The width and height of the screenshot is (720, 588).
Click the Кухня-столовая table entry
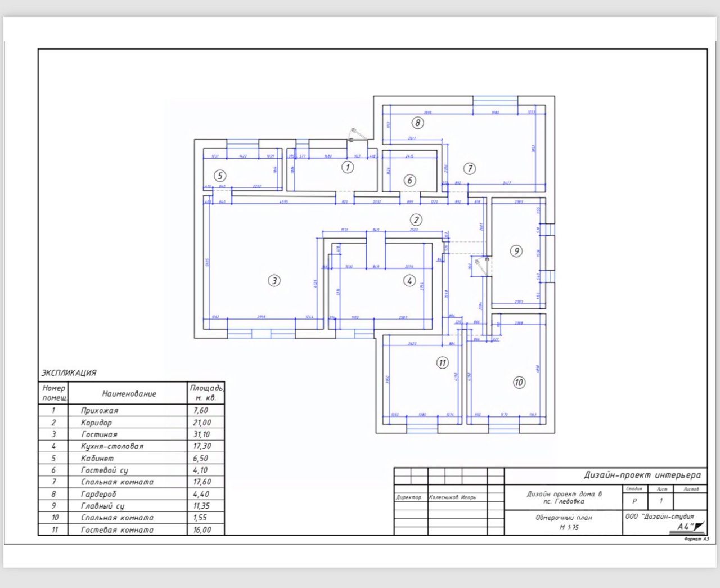pos(112,446)
